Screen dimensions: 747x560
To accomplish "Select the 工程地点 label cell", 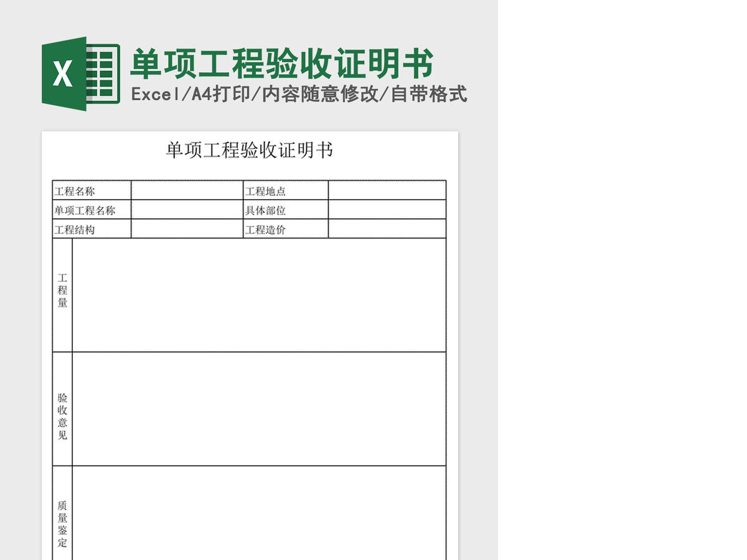I will (286, 190).
